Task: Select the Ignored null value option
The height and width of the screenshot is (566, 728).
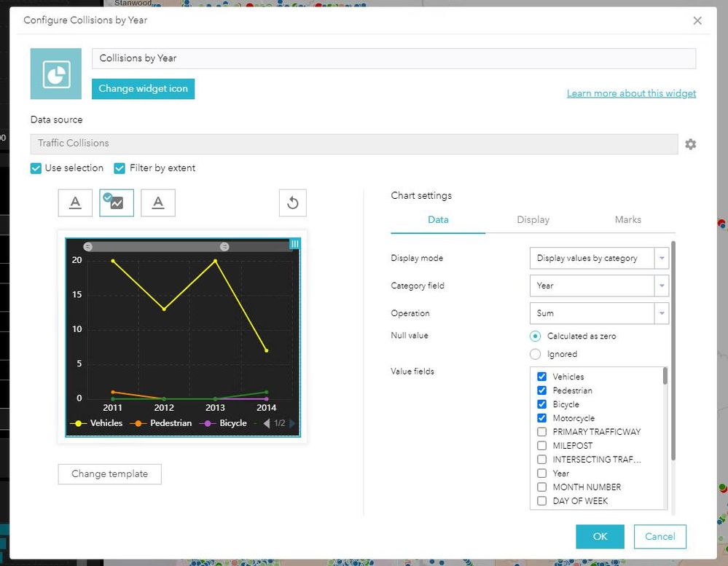Action: tap(535, 354)
